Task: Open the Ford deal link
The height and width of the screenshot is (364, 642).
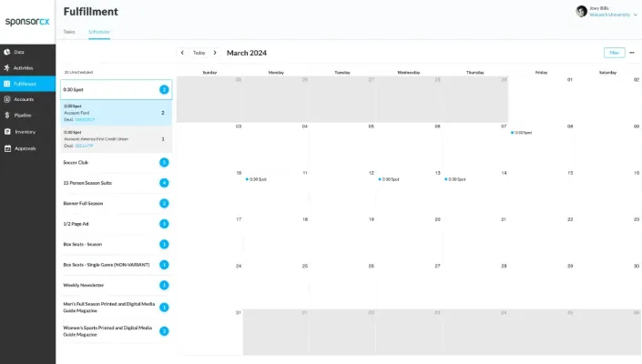Action: click(85, 120)
